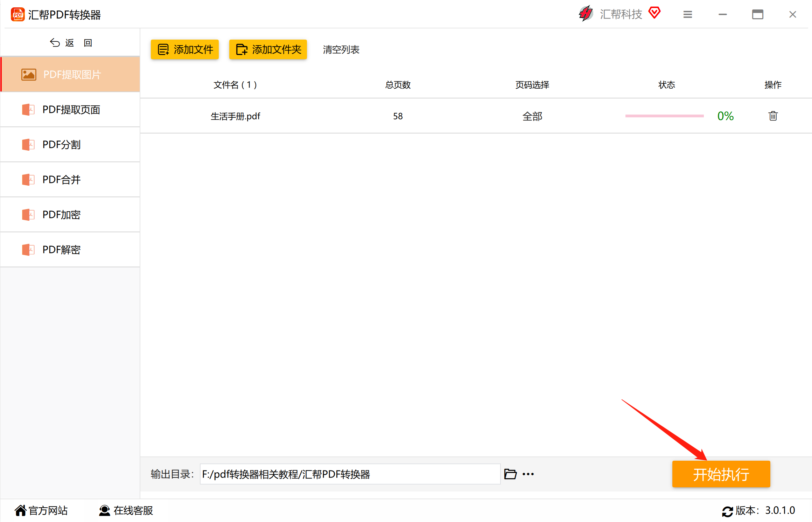Click the 状态 column header

pyautogui.click(x=667, y=85)
